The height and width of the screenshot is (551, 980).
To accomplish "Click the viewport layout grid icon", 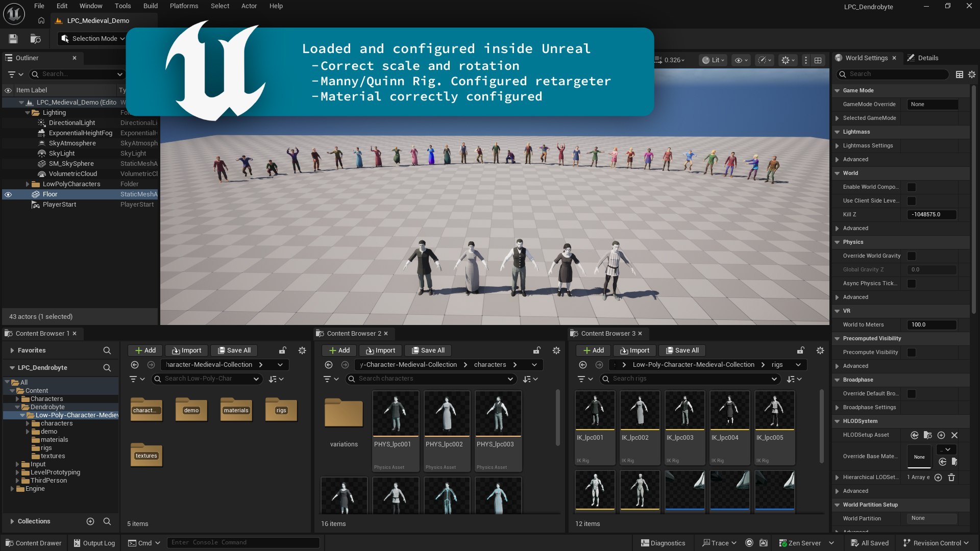I will point(818,60).
